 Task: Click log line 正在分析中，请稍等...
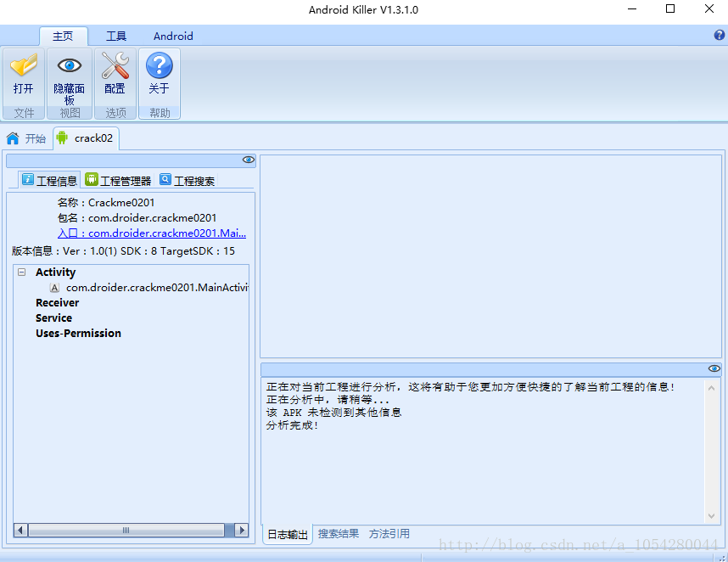tap(328, 400)
